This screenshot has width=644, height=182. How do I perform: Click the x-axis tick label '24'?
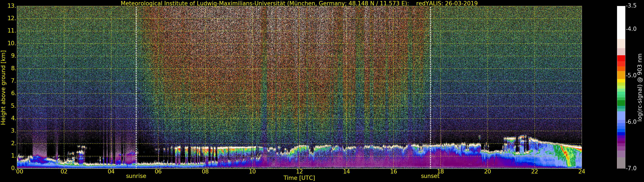pos(582,172)
